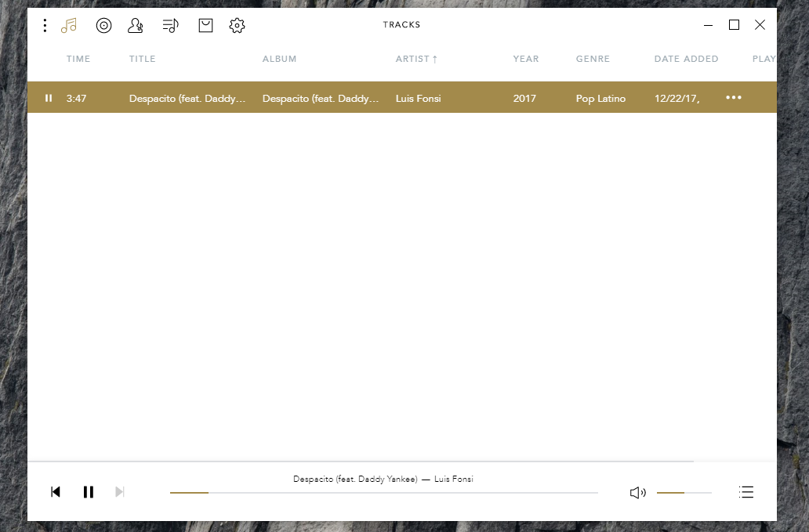Screen dimensions: 809x532
Task: Open the Artists view icon
Action: pos(135,25)
